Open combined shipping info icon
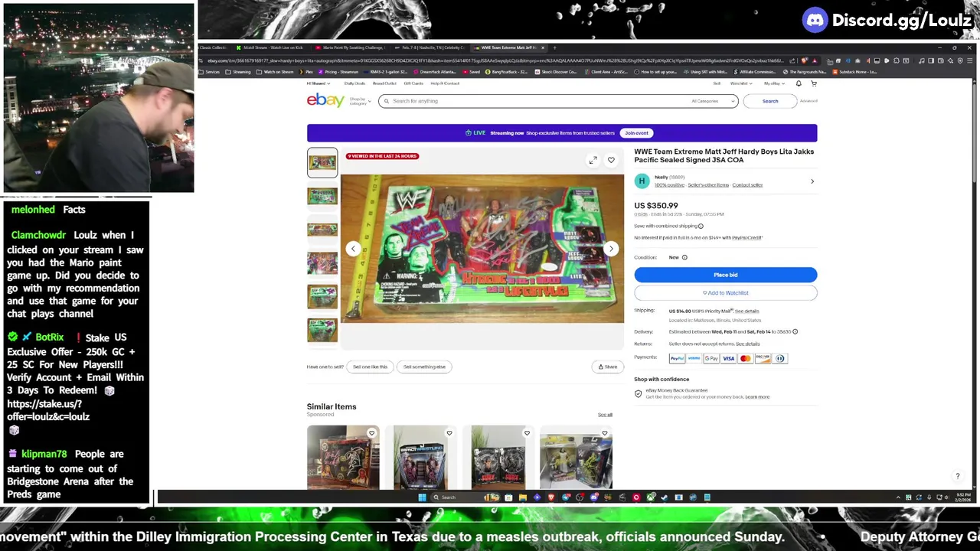980x551 pixels. tap(701, 226)
